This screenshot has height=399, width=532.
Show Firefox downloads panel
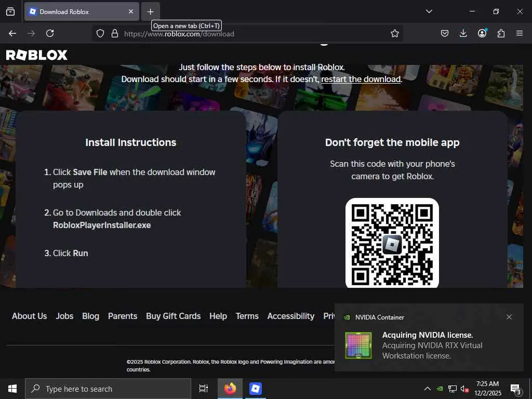(463, 33)
